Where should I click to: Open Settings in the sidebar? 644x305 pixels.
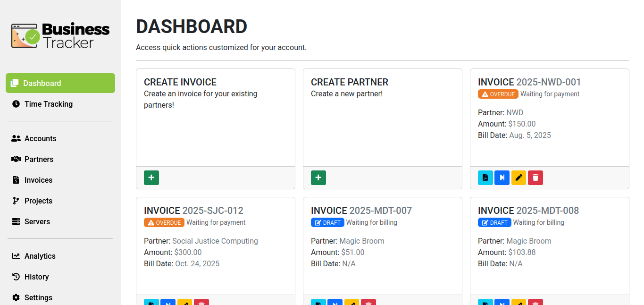[x=38, y=297]
